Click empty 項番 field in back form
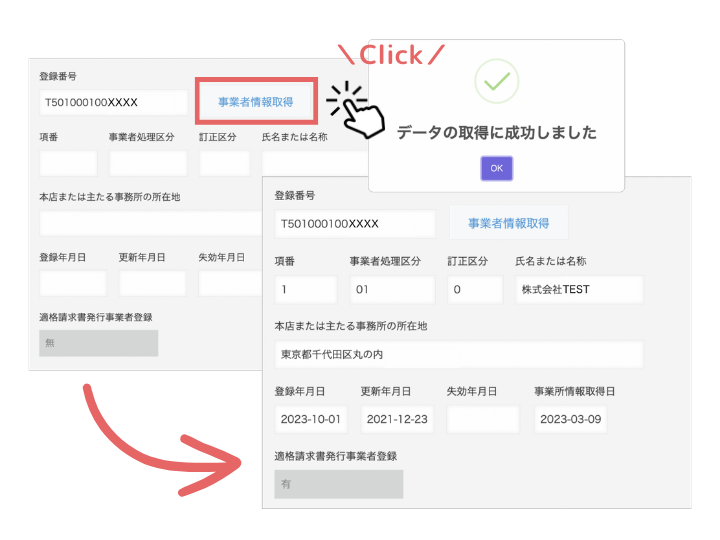Screen dimensions: 720x540 (68, 163)
